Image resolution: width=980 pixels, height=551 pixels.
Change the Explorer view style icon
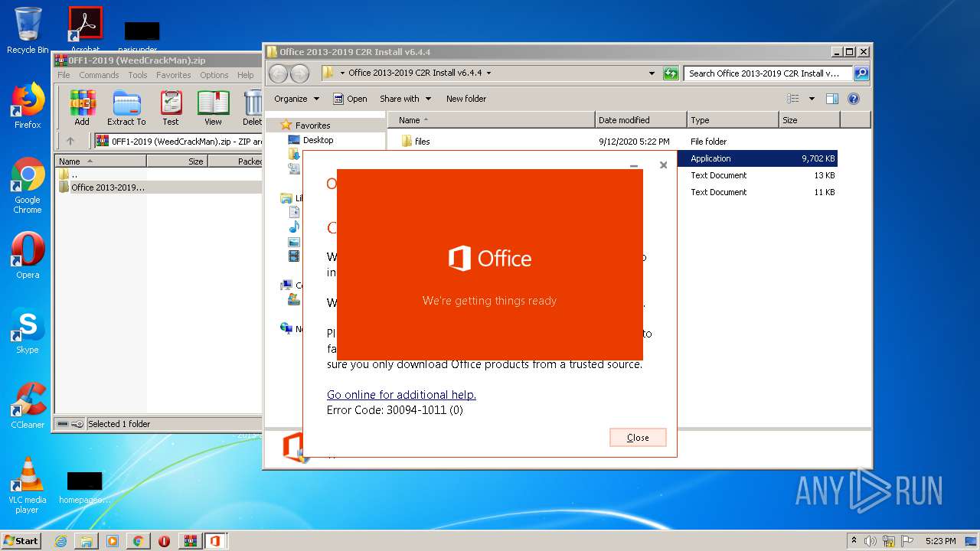[793, 99]
